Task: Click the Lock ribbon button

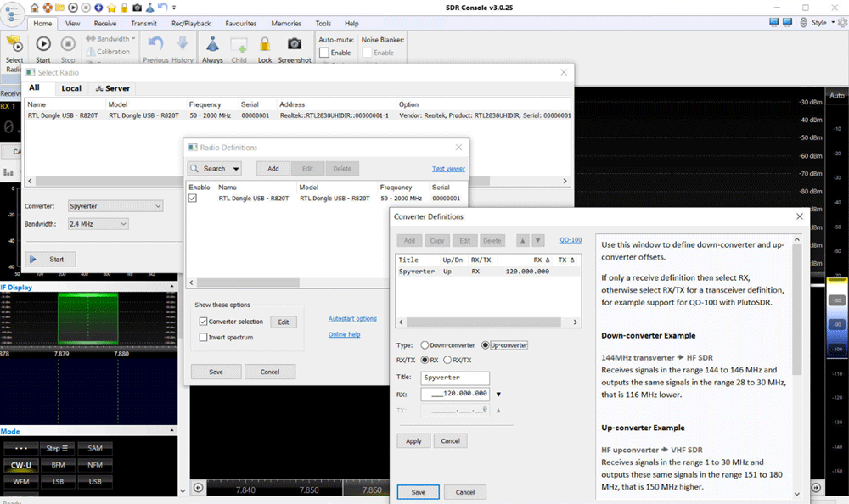Action: [x=265, y=49]
